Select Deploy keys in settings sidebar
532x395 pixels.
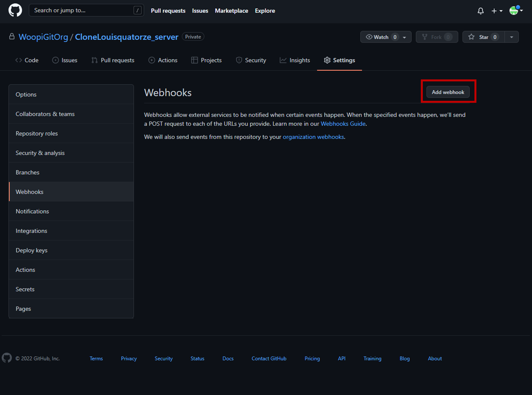pos(71,250)
